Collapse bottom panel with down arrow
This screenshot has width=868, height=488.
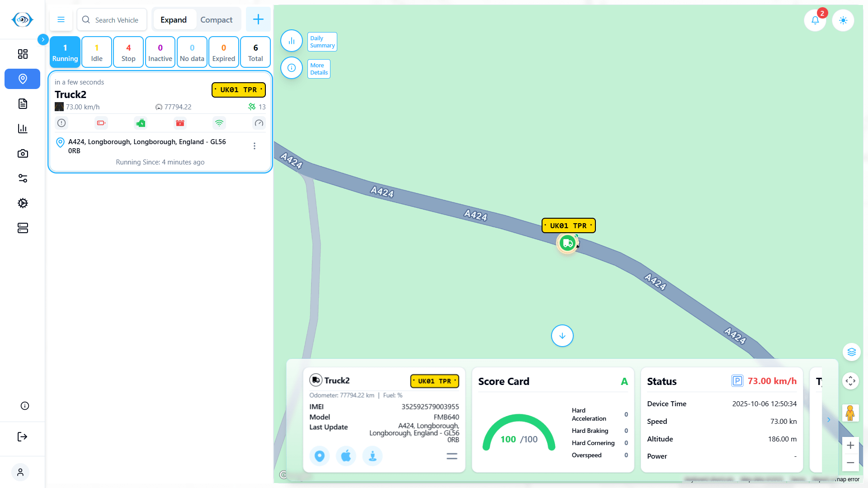point(562,336)
